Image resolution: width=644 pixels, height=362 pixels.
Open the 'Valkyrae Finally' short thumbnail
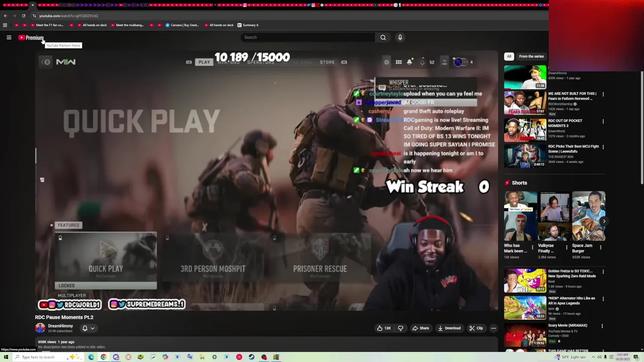pyautogui.click(x=554, y=216)
